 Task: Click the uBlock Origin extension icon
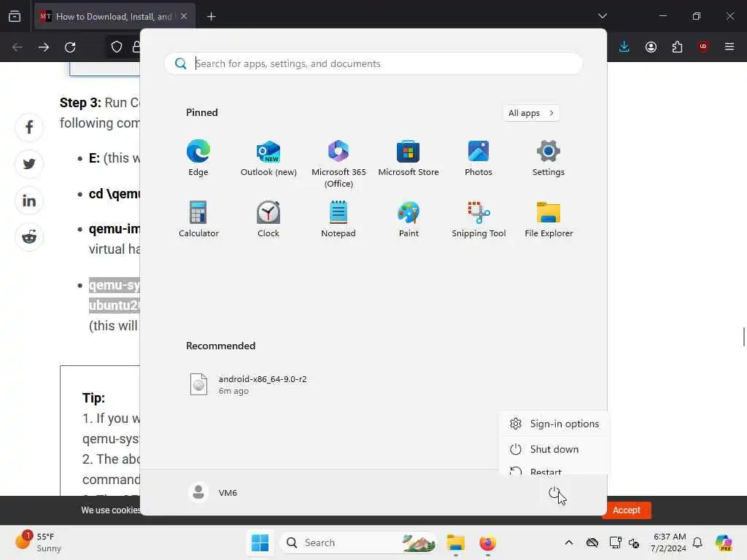703,47
